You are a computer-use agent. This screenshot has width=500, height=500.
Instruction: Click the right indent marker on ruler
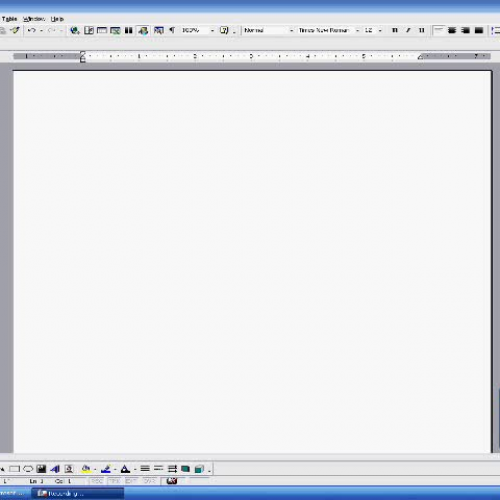tap(420, 57)
